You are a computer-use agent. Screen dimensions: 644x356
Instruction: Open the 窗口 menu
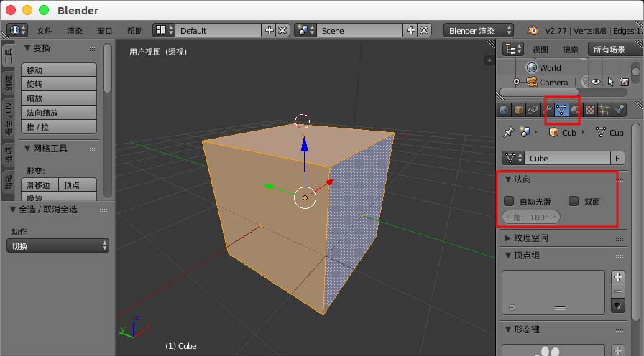105,31
